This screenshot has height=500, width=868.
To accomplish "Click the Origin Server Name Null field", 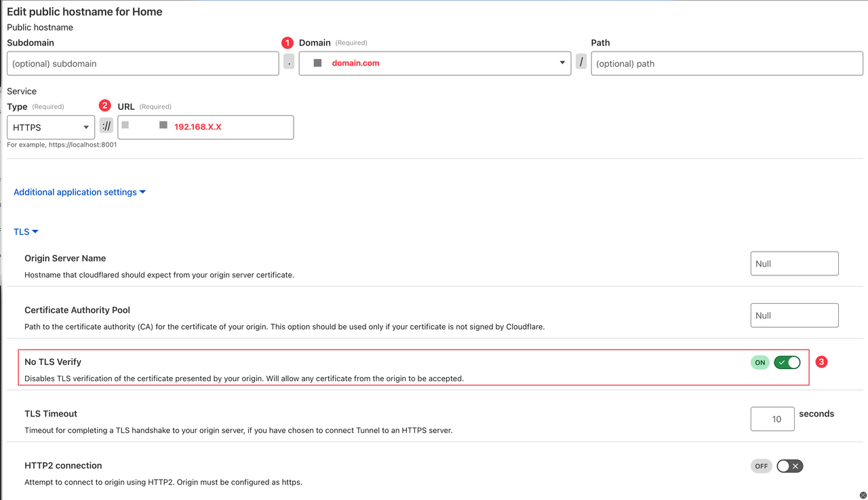I will 794,263.
